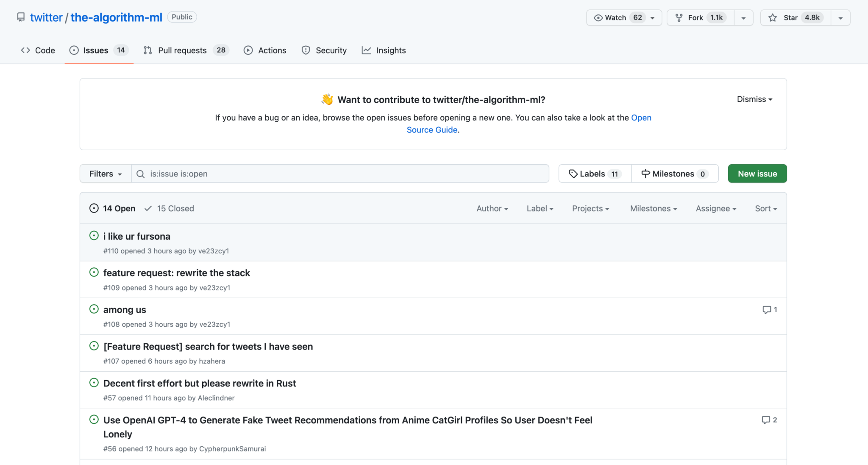The width and height of the screenshot is (868, 465).
Task: Click the repository book icon beside twitter
Action: pos(21,17)
